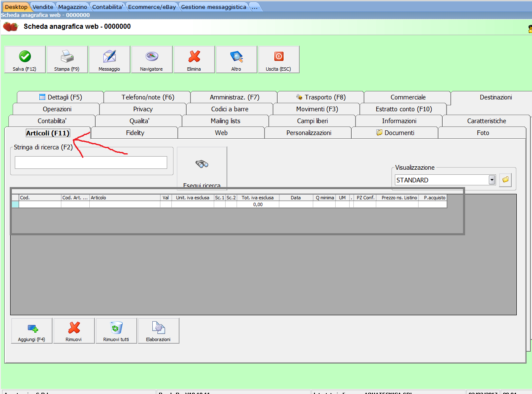Open the Gestione messaggistica tab

213,7
